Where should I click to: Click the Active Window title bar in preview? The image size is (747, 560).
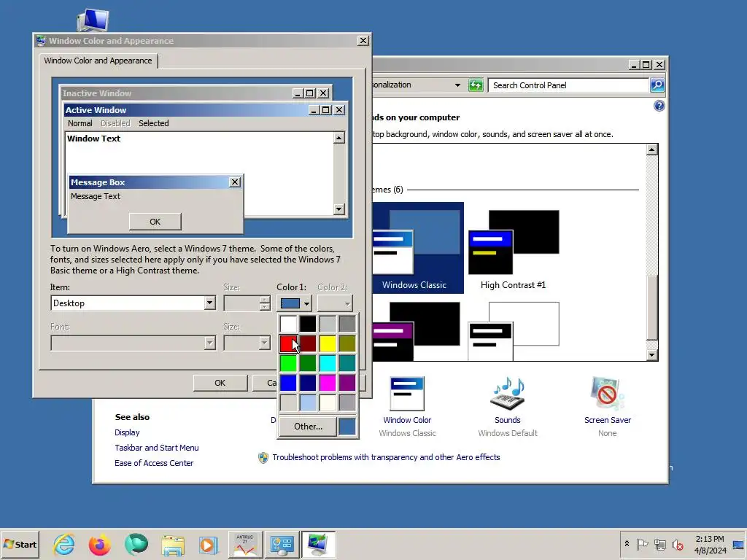pyautogui.click(x=186, y=110)
